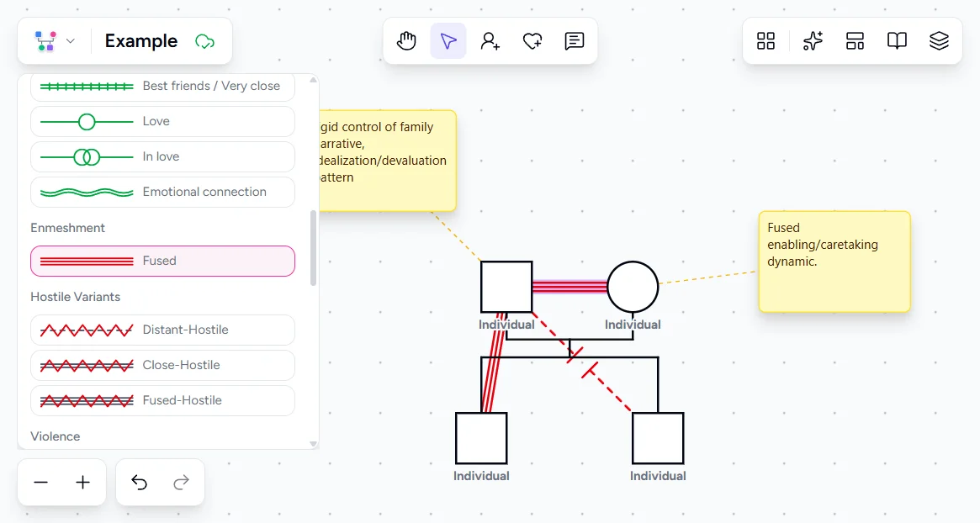Viewport: 980px width, 523px height.
Task: Choose Emotional connection relationship
Action: (x=162, y=192)
